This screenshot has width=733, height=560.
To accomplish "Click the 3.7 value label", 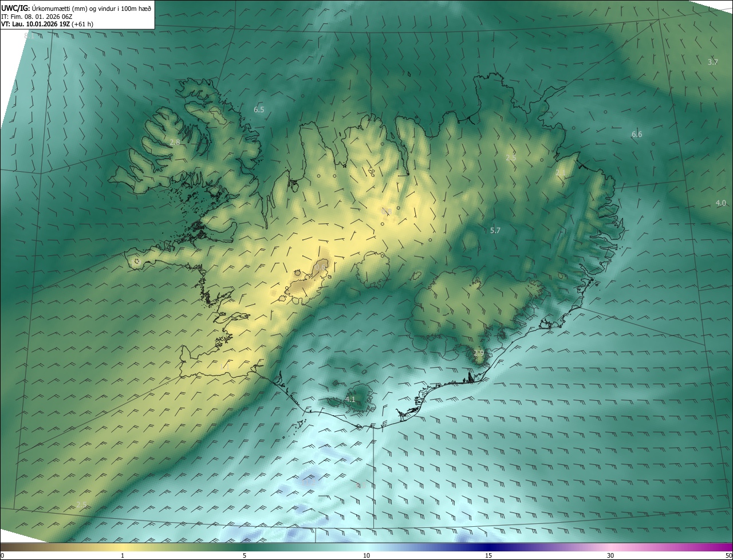I will pos(712,62).
